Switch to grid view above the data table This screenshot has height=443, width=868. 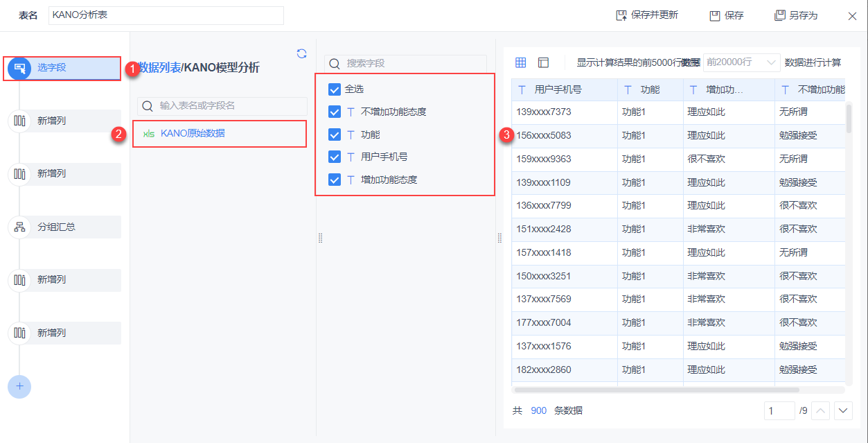pyautogui.click(x=520, y=62)
